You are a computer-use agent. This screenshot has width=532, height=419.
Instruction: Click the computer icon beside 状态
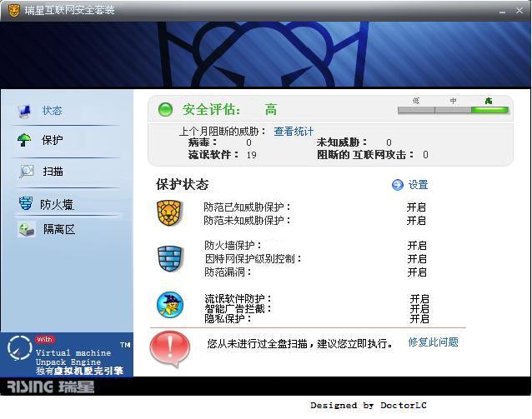coord(24,111)
